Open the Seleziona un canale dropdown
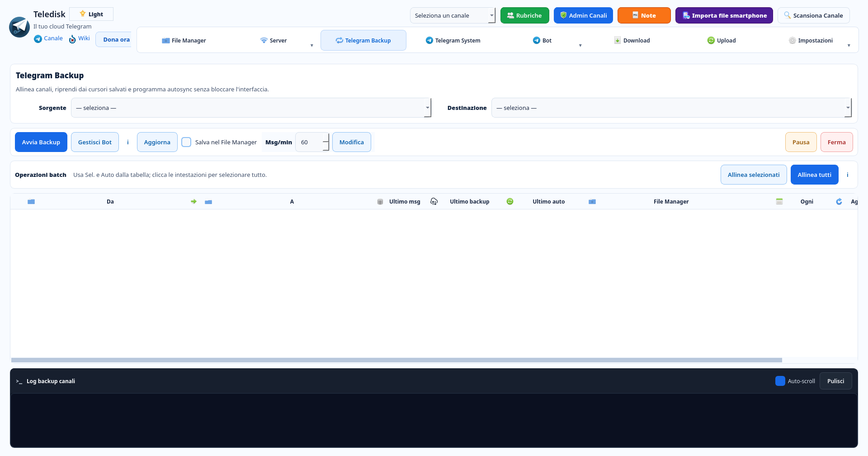 tap(453, 15)
